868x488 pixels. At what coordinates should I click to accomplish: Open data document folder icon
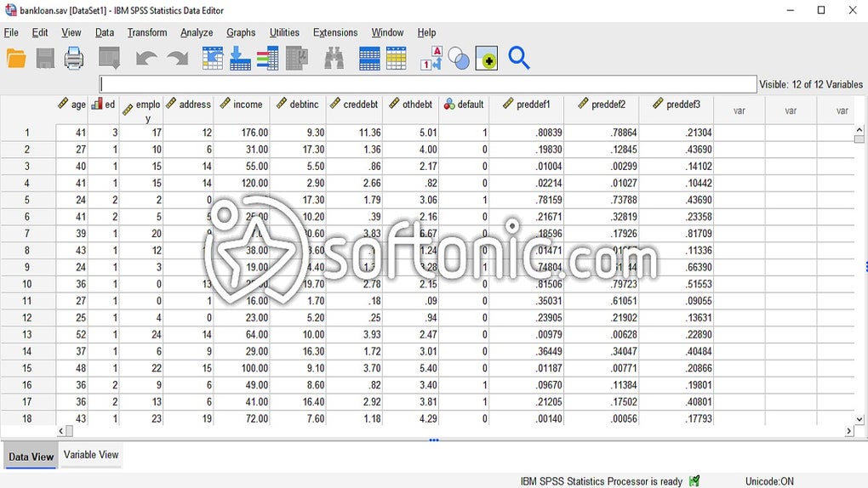pos(16,58)
